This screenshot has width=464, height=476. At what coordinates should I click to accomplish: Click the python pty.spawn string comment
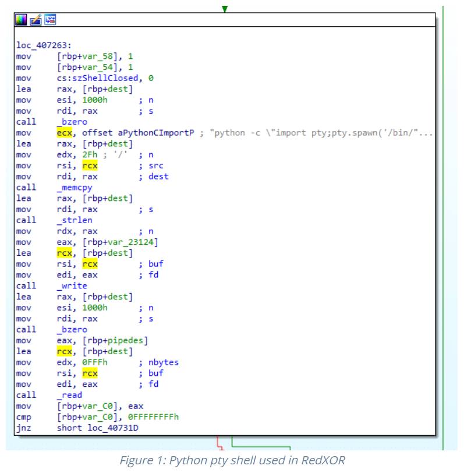click(x=321, y=133)
